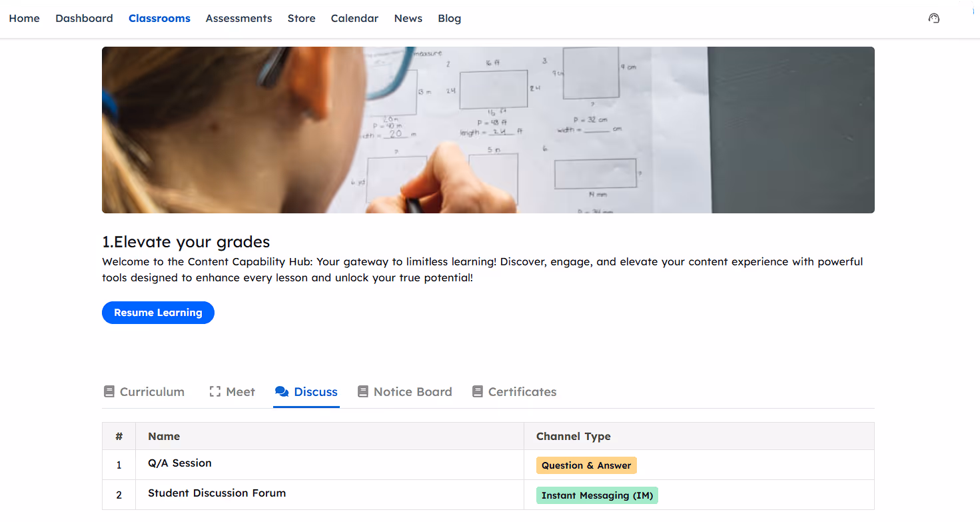Open the Q/A Session channel

coord(180,463)
